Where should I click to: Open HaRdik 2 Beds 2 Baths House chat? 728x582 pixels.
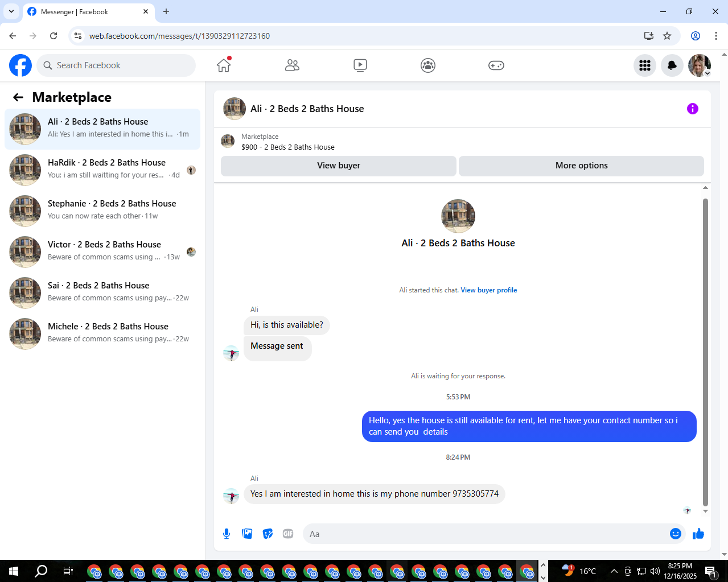[102, 170]
